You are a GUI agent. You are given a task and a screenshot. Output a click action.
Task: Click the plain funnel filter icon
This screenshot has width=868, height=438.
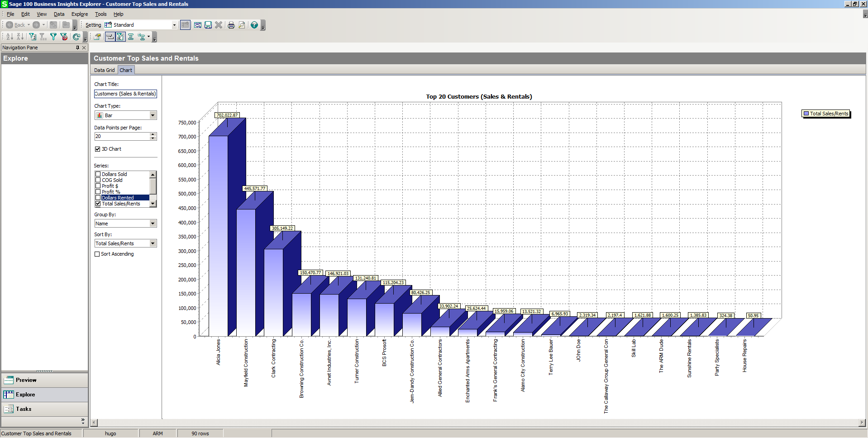53,37
